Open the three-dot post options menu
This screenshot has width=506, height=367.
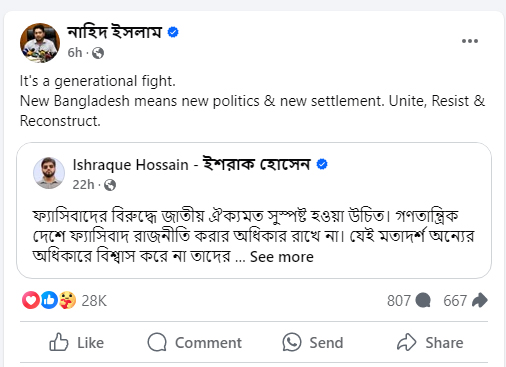point(470,41)
